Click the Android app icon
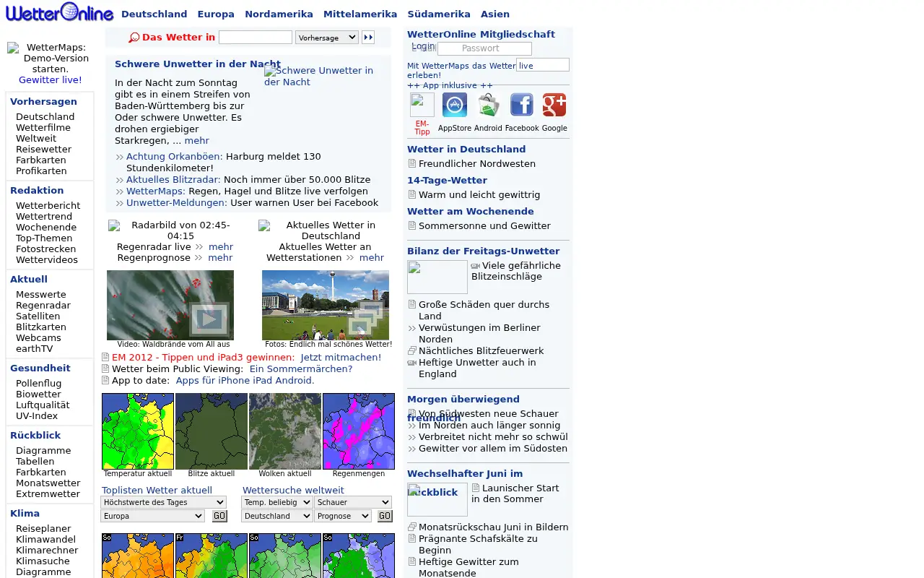The width and height of the screenshot is (924, 578). (488, 105)
